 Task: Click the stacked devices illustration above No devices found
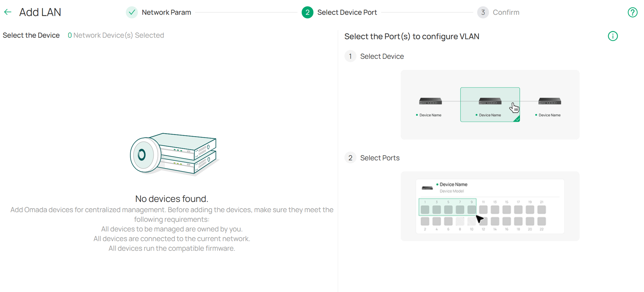point(173,154)
